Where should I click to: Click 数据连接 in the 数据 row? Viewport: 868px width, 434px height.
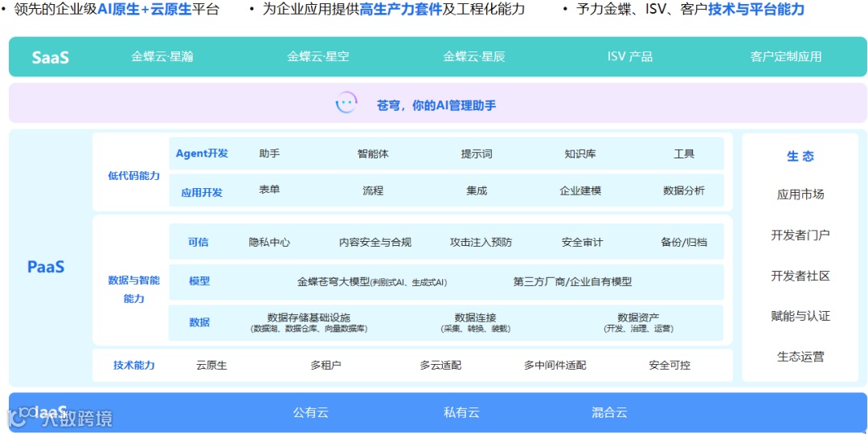[x=476, y=317]
